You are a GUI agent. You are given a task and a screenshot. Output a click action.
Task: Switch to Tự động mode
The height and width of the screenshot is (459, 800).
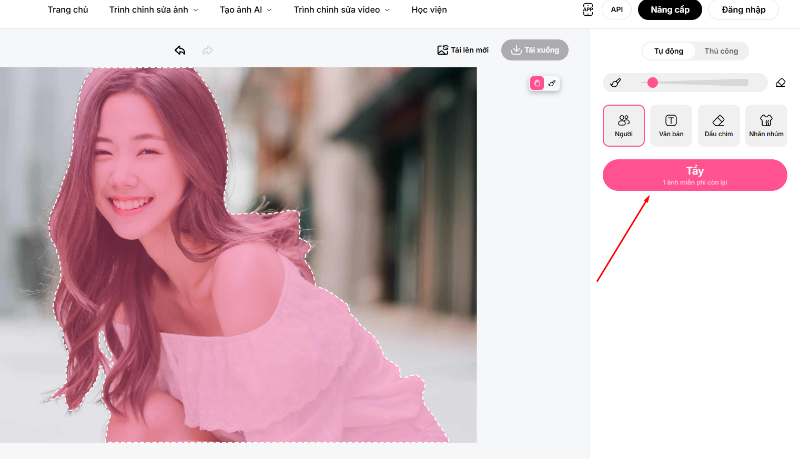[x=668, y=51]
